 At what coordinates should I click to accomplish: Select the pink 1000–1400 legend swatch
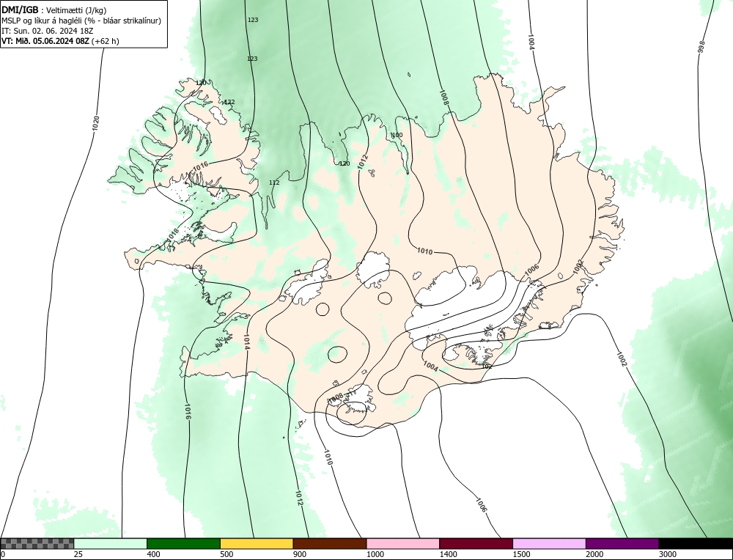click(x=403, y=544)
